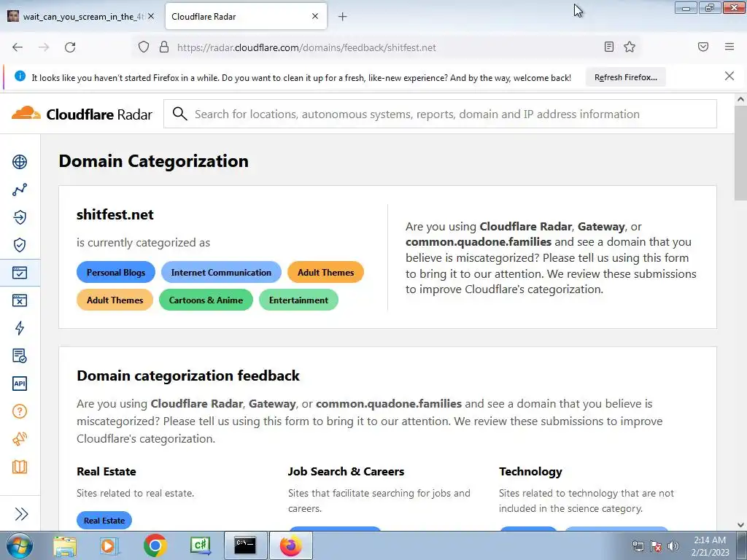Open the Reports document icon in the sidebar

(x=20, y=356)
